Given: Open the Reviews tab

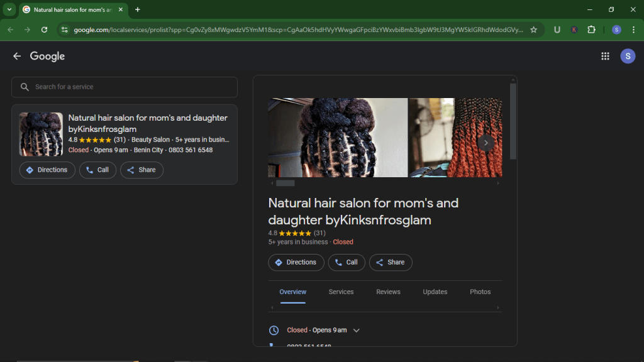Looking at the screenshot, I should 388,292.
